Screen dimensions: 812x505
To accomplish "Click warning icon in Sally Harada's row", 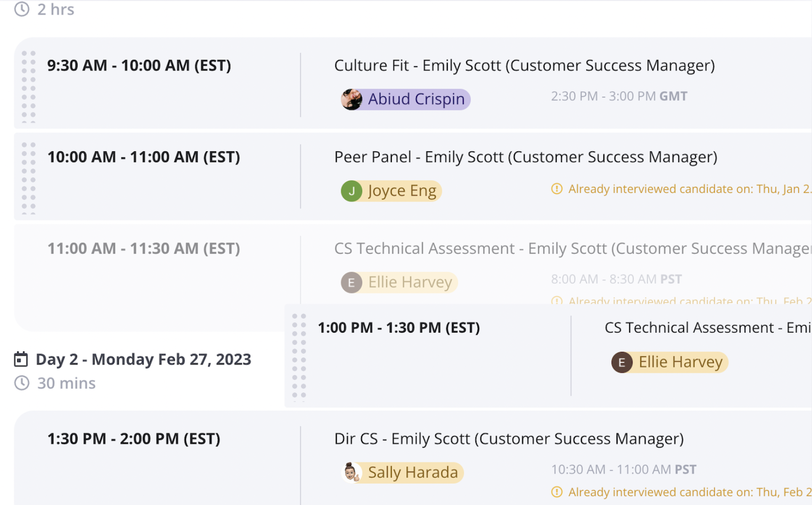I will pos(557,492).
